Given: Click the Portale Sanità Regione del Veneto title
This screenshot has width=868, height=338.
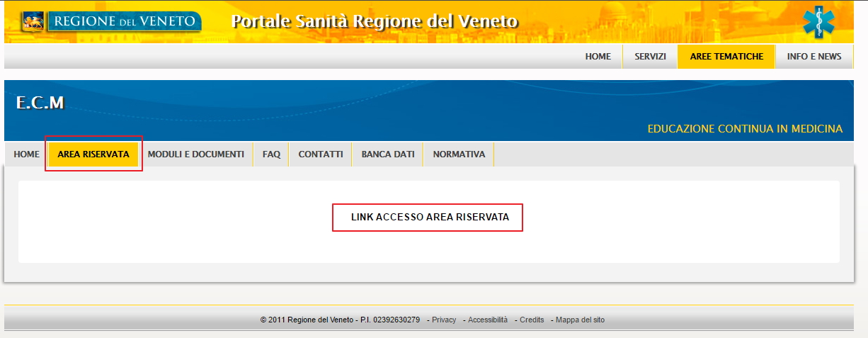Looking at the screenshot, I should 374,21.
